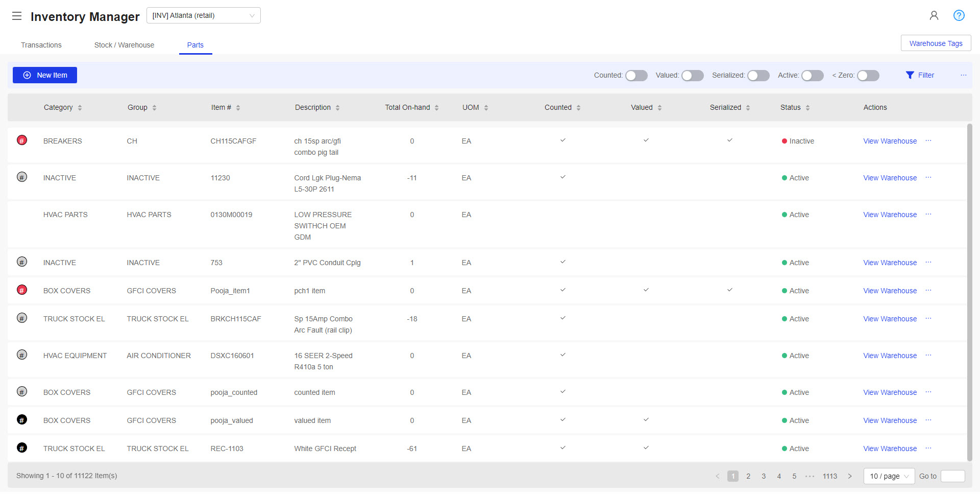
Task: Open more actions for pooja_counted row
Action: click(x=928, y=392)
